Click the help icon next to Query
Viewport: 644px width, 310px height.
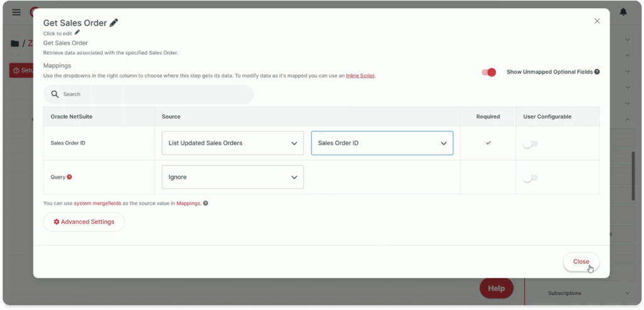click(x=69, y=177)
